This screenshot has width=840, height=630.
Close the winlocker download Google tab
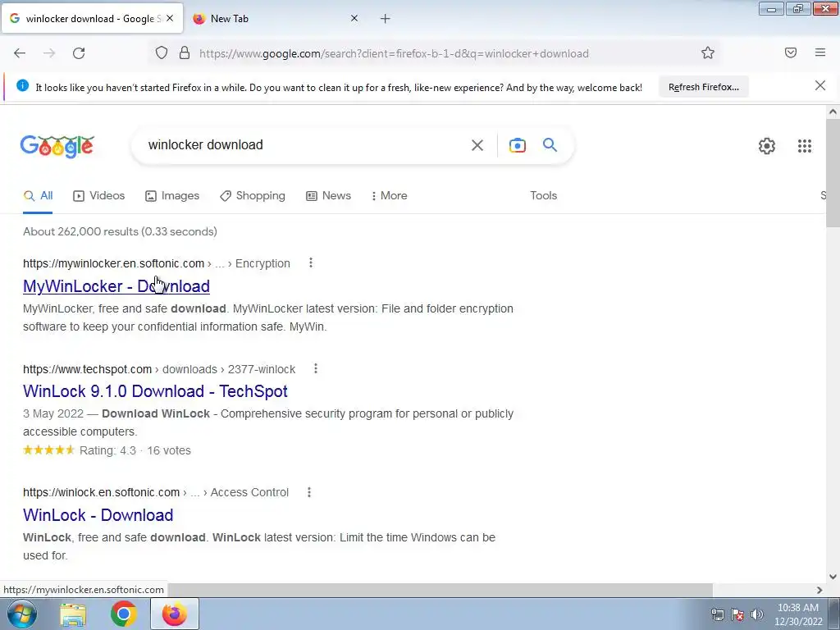pos(170,18)
